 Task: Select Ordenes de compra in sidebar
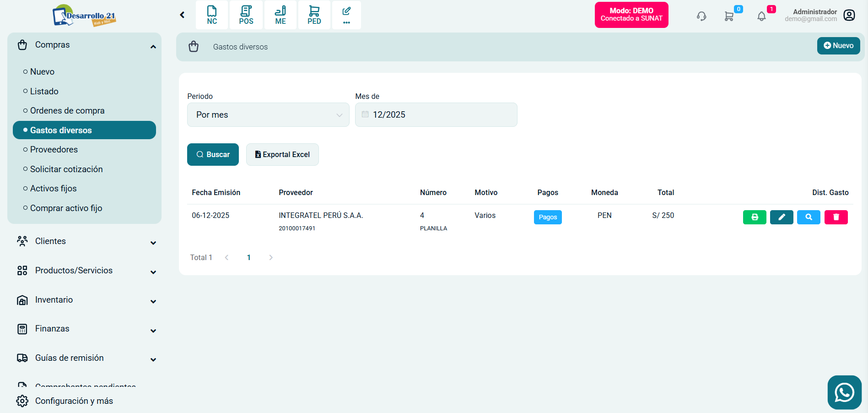pyautogui.click(x=67, y=111)
